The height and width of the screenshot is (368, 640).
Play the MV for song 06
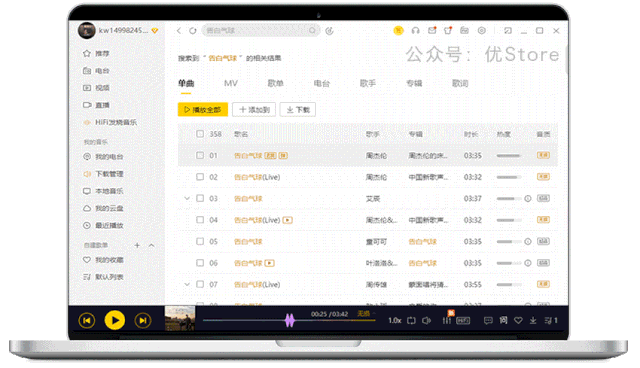269,263
